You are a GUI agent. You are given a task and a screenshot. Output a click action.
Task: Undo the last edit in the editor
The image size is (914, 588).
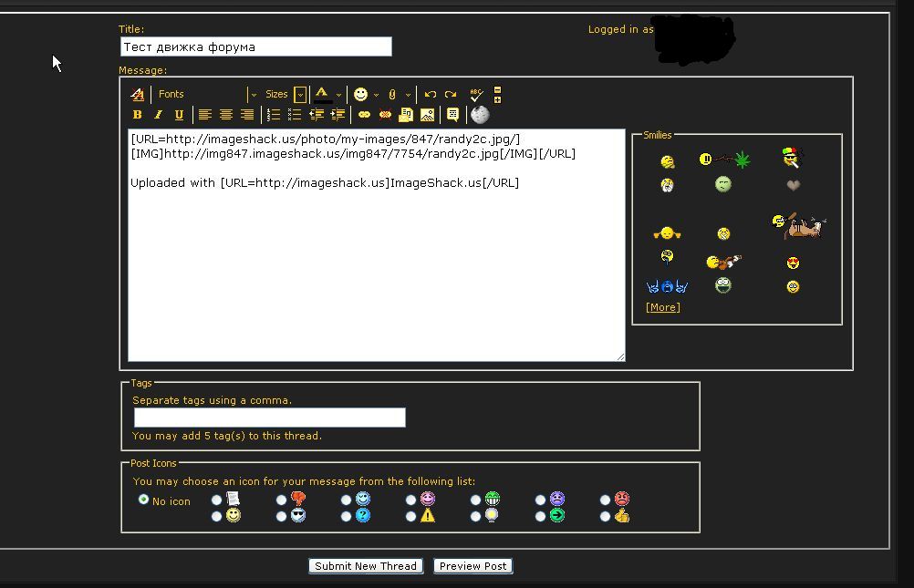tap(431, 94)
